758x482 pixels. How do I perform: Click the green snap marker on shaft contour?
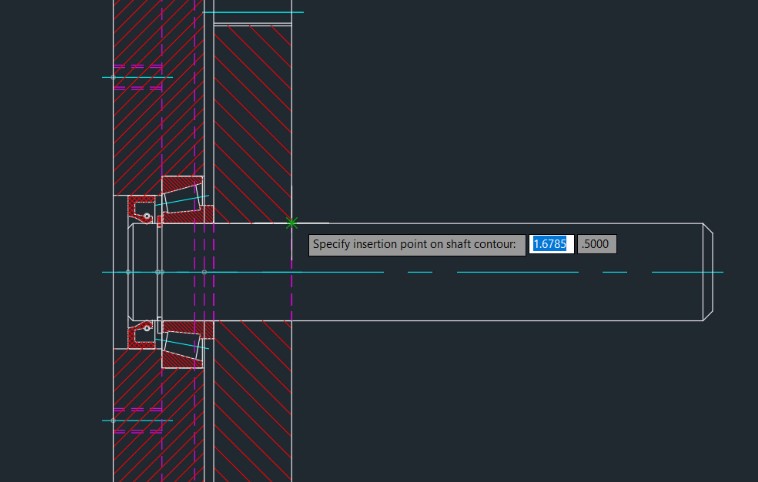click(x=292, y=223)
